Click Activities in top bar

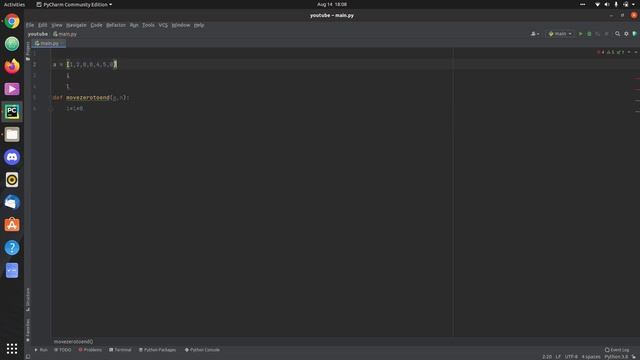coord(14,4)
